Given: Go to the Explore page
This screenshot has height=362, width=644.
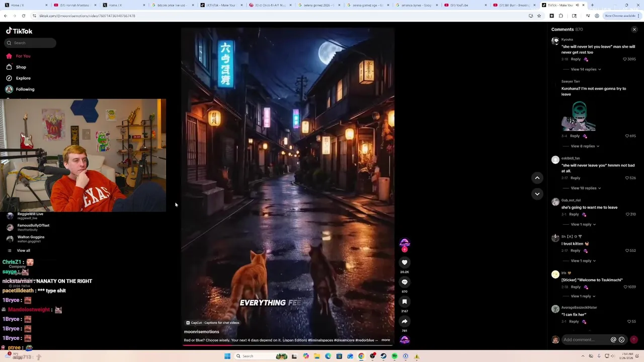Looking at the screenshot, I should 18,78.
